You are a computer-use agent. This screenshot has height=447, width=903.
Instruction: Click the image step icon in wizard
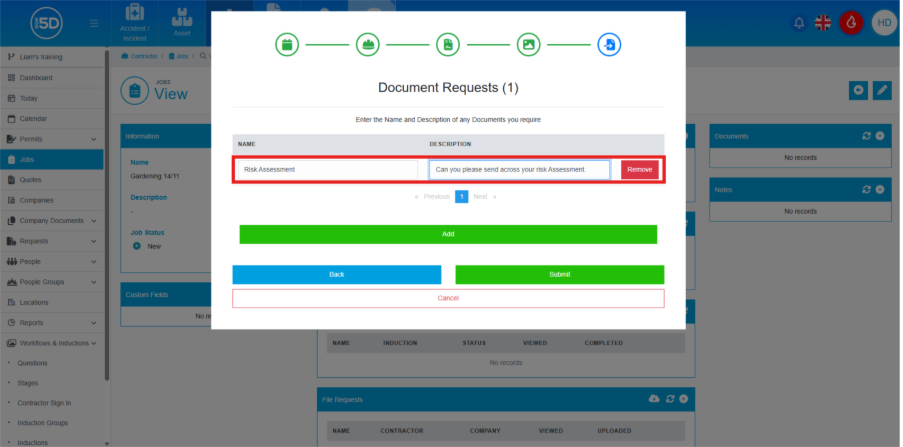(x=528, y=45)
